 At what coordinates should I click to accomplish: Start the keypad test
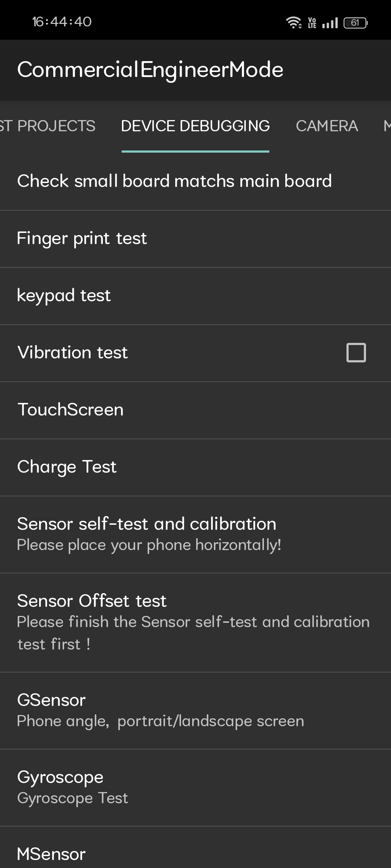(64, 295)
